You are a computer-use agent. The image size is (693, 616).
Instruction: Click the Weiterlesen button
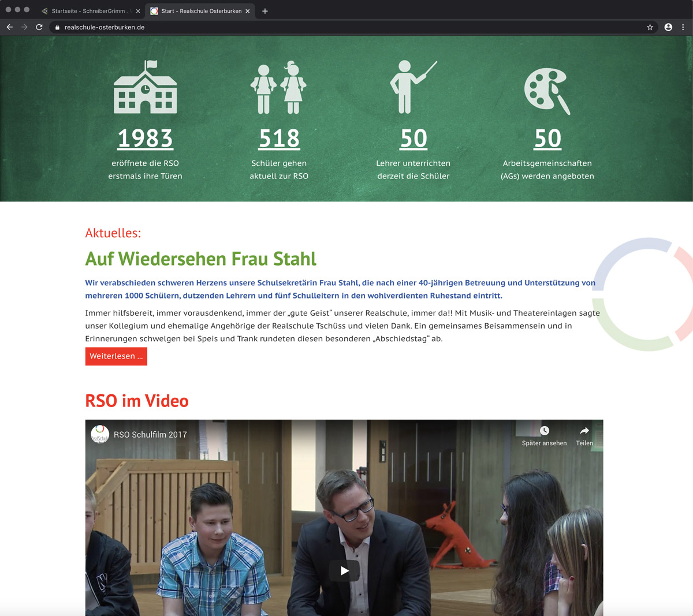coord(116,356)
